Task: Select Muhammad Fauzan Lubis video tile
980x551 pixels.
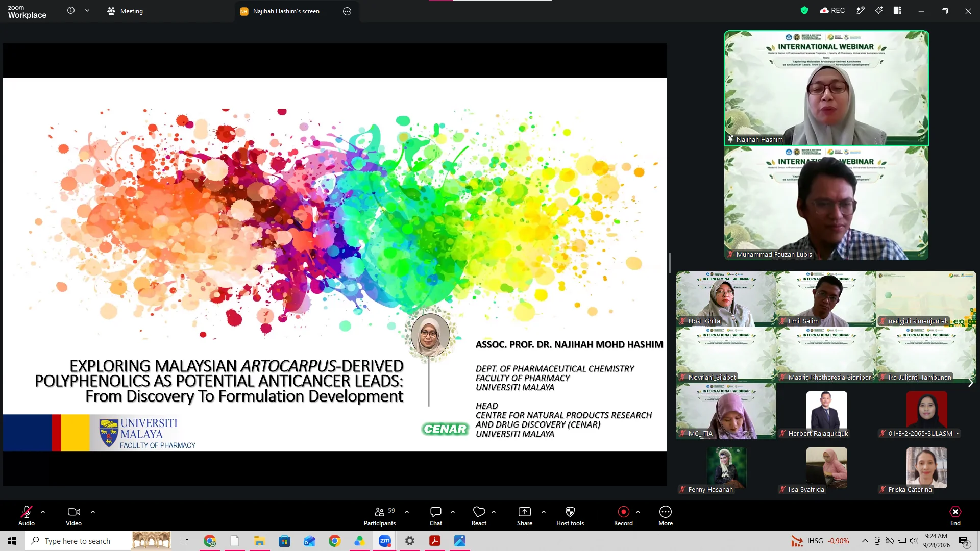Action: pos(826,203)
